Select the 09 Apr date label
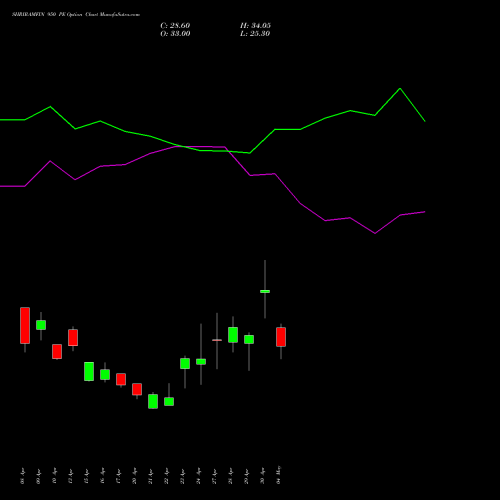Screen dimensions: 500x500 (x=38, y=476)
